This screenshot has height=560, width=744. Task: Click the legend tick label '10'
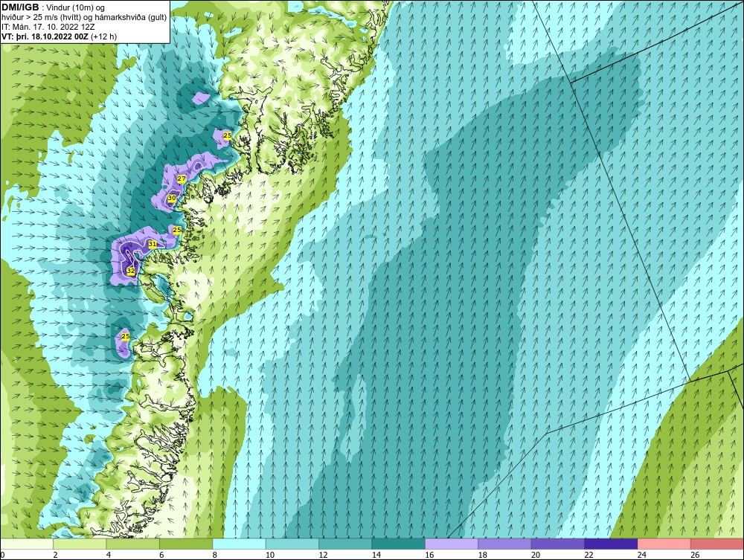click(269, 555)
